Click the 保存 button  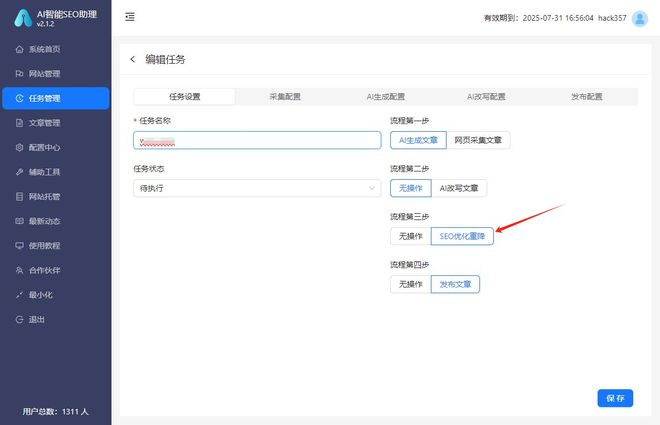coord(615,398)
